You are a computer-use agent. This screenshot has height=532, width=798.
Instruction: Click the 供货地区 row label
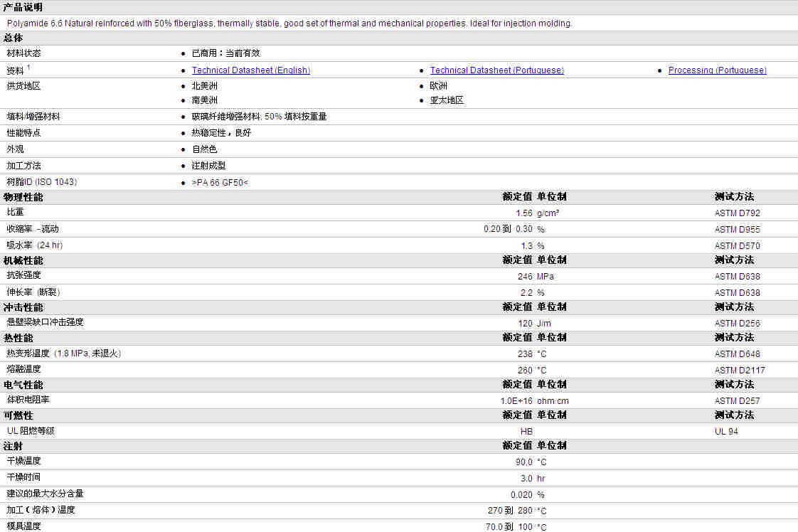(x=23, y=86)
